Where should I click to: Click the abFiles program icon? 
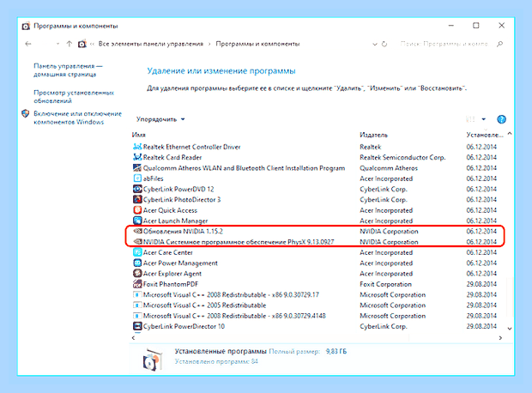[137, 178]
